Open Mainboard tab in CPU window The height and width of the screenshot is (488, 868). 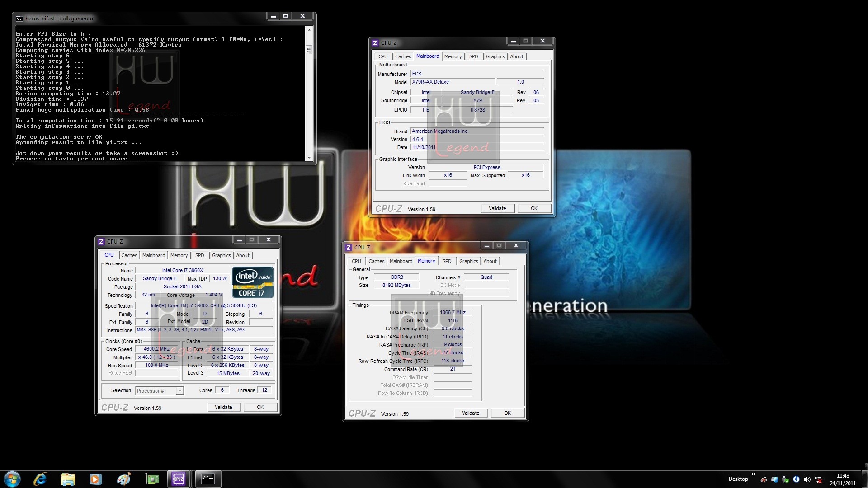click(154, 255)
